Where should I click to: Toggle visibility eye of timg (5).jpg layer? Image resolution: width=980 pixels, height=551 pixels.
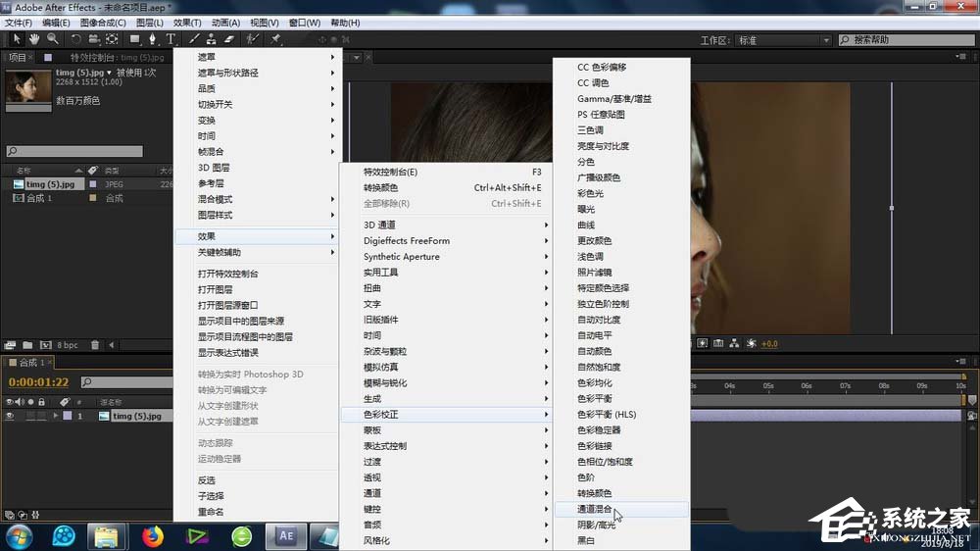10,416
